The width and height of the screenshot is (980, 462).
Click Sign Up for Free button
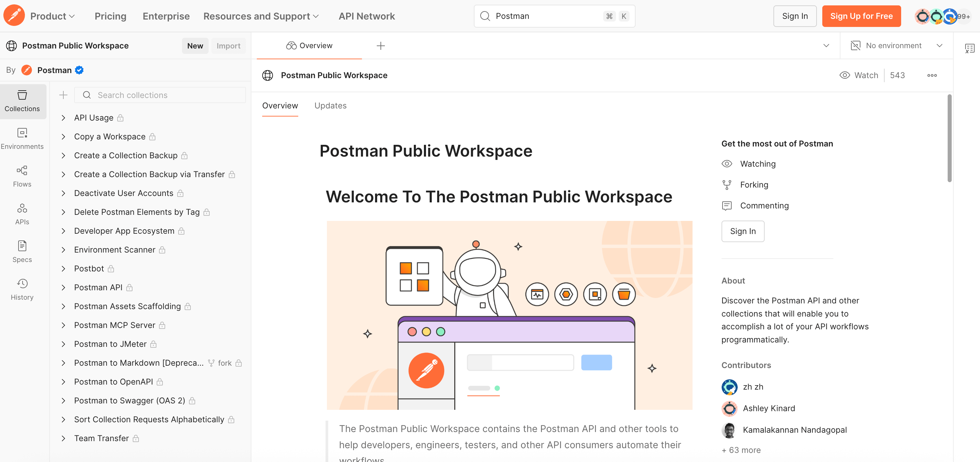[x=861, y=16]
